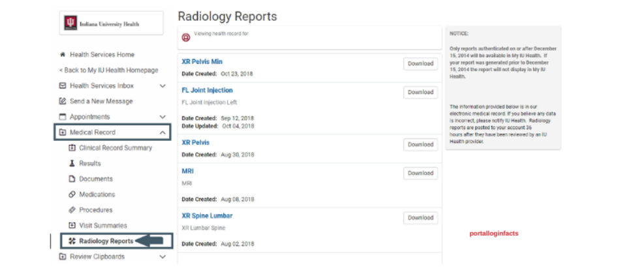Click the 'XR Lumbar Spine' description text
644x280 pixels.
[x=204, y=228]
